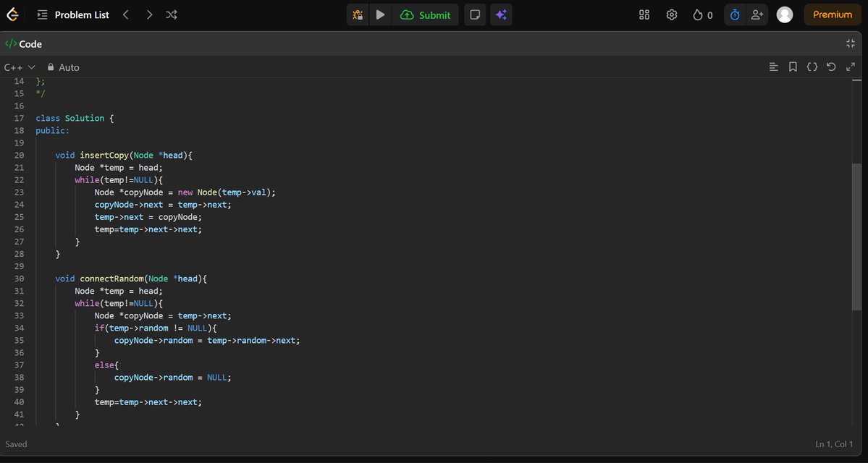Toggle the Auto save lock setting
The image size is (868, 463).
tap(62, 67)
